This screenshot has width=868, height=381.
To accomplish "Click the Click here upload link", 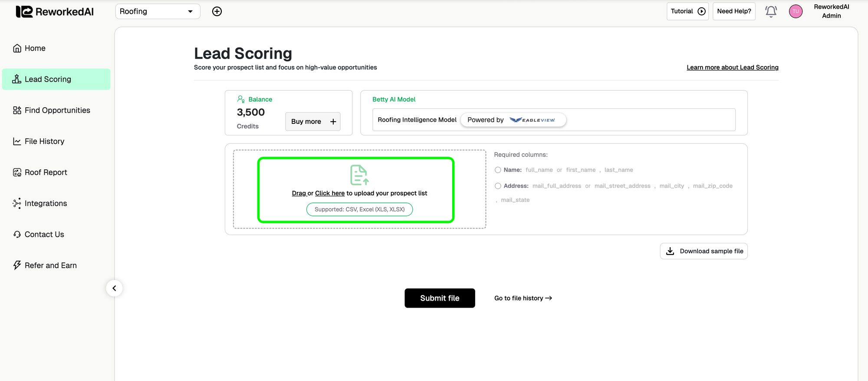I will click(329, 193).
